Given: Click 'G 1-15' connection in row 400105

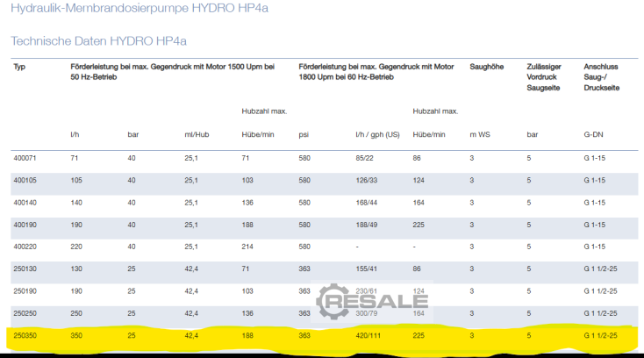Looking at the screenshot, I should (595, 180).
